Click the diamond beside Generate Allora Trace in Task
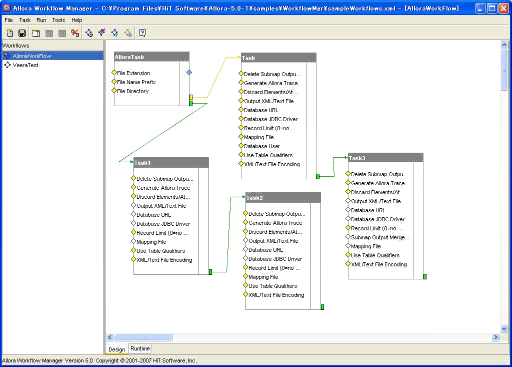The image size is (512, 367). click(241, 83)
